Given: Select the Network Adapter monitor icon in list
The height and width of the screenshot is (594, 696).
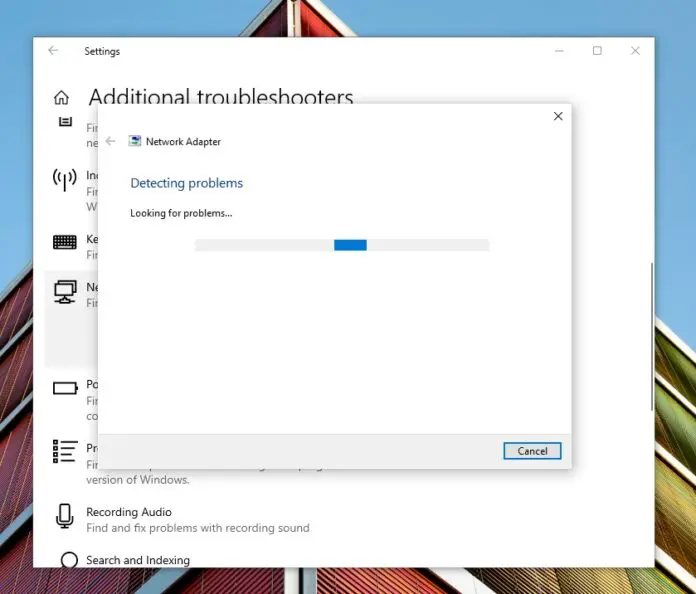Looking at the screenshot, I should (65, 291).
